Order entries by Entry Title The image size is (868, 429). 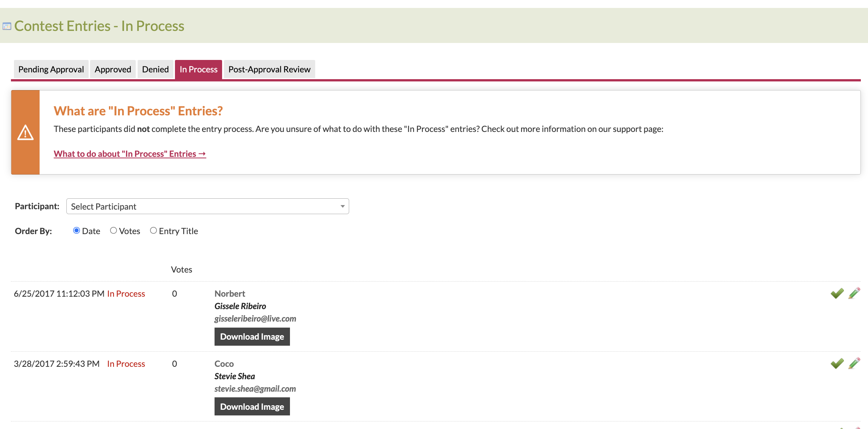(x=153, y=231)
